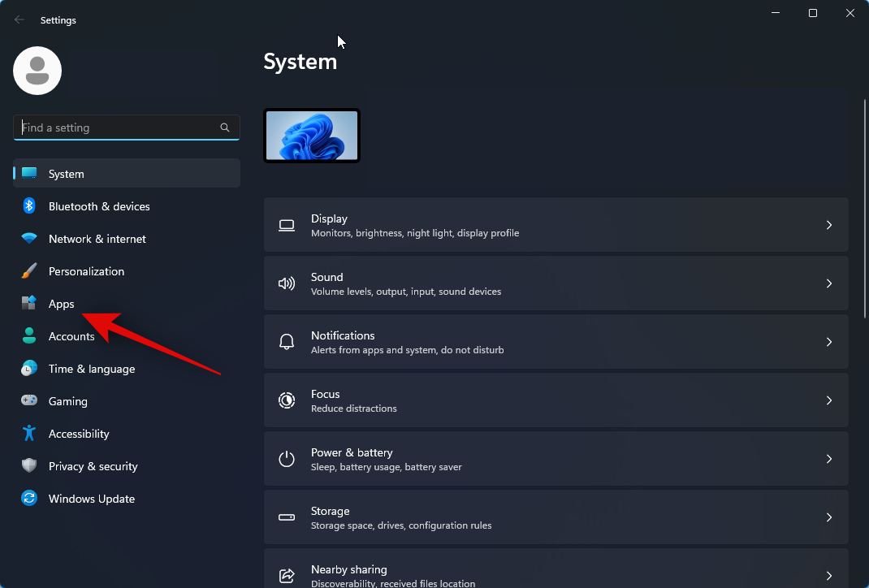
Task: Click the Focus target icon
Action: pyautogui.click(x=287, y=400)
